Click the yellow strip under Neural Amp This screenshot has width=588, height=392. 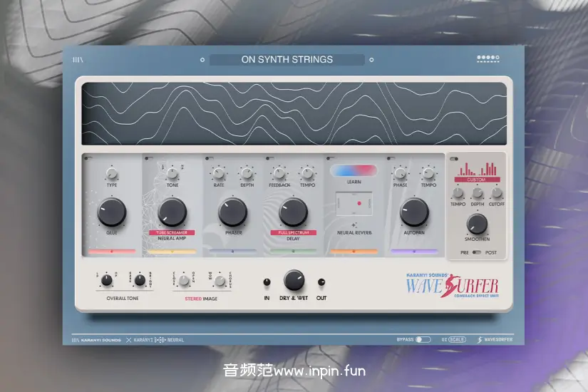pyautogui.click(x=172, y=252)
